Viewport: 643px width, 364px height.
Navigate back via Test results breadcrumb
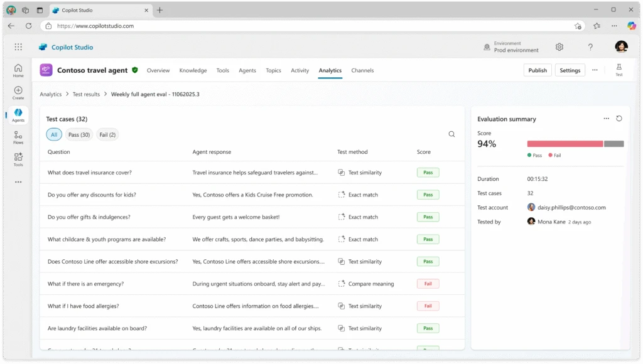[x=86, y=94]
